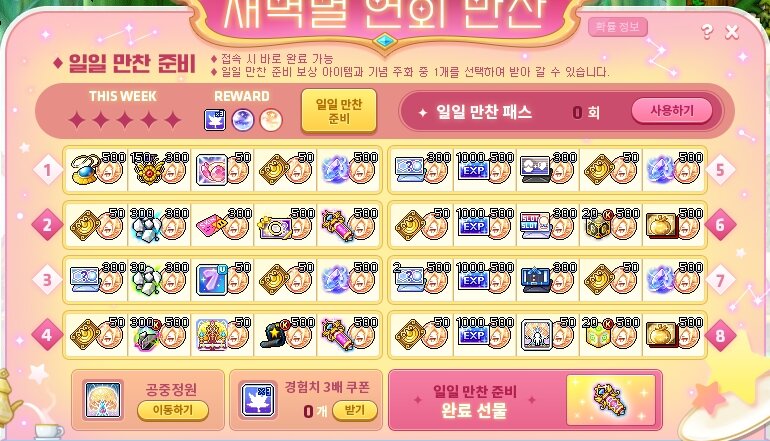
Task: Pick the SLOT coupon icon in row 6
Action: point(534,225)
